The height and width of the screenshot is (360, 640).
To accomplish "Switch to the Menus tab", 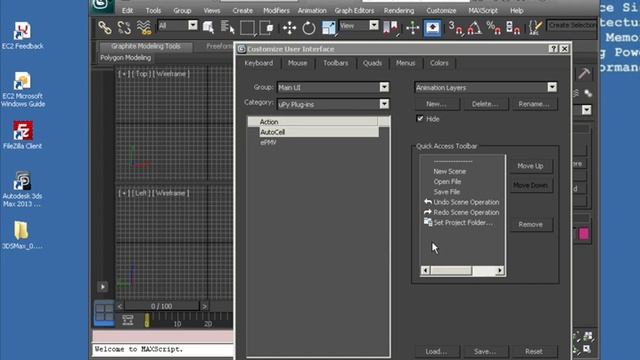I will tap(405, 63).
